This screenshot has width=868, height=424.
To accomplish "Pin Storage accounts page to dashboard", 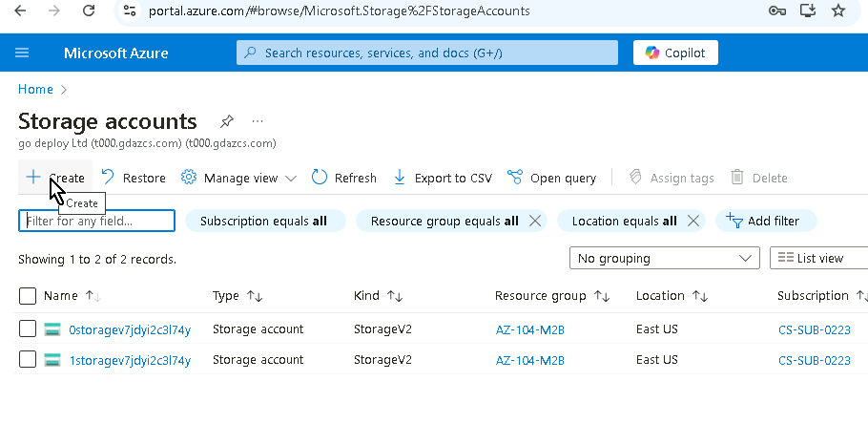I will point(226,122).
